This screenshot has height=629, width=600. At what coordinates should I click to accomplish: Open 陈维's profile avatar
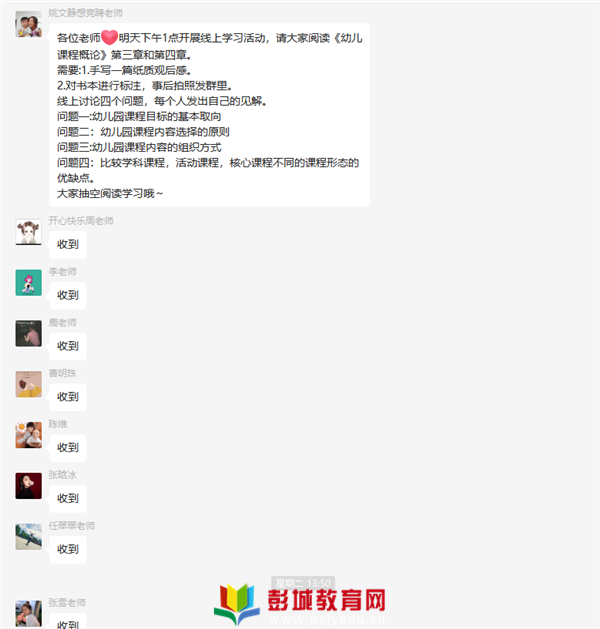(x=28, y=435)
